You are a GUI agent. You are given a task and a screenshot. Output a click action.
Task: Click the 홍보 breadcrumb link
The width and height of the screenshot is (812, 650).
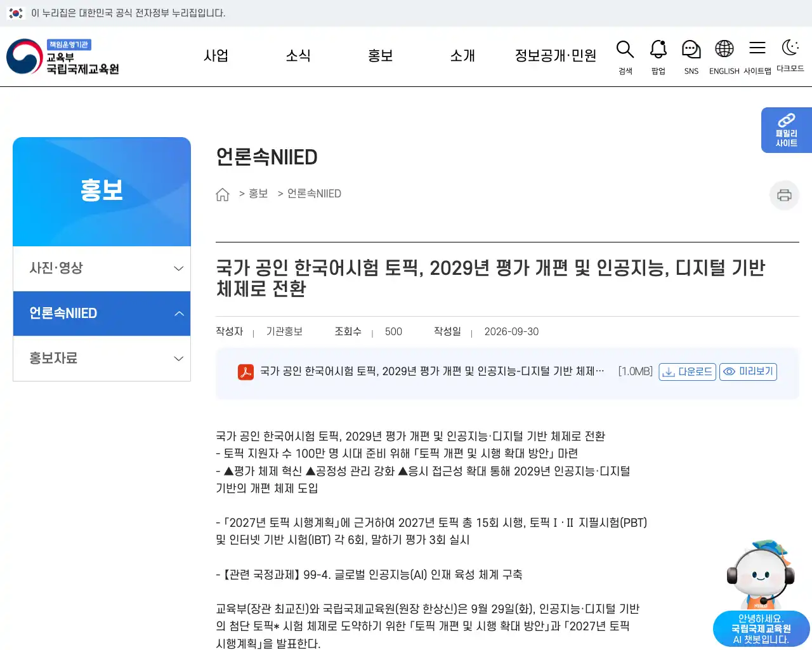258,194
